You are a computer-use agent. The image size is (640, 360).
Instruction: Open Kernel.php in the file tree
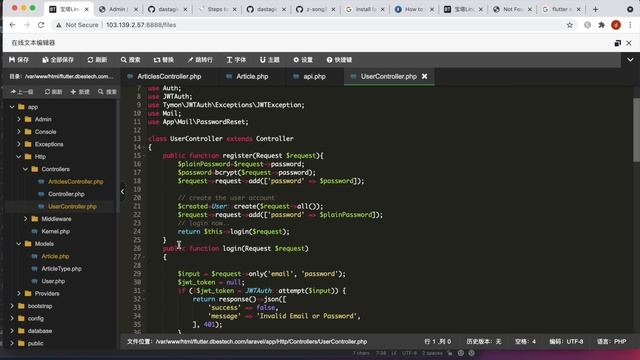[x=56, y=231]
